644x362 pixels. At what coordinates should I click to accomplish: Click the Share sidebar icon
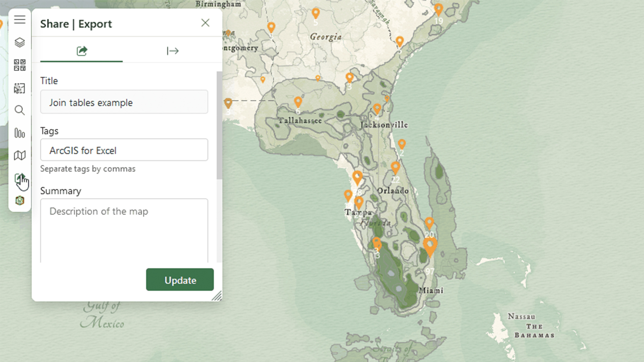[x=20, y=178]
